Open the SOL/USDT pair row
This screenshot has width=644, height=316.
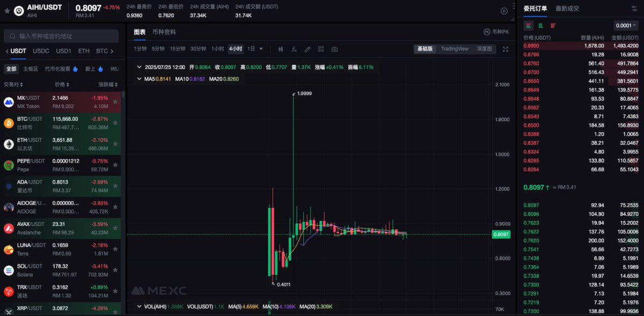click(61, 270)
